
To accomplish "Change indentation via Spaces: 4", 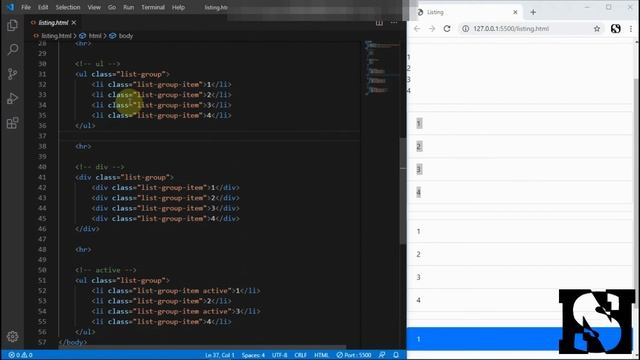I will (253, 355).
